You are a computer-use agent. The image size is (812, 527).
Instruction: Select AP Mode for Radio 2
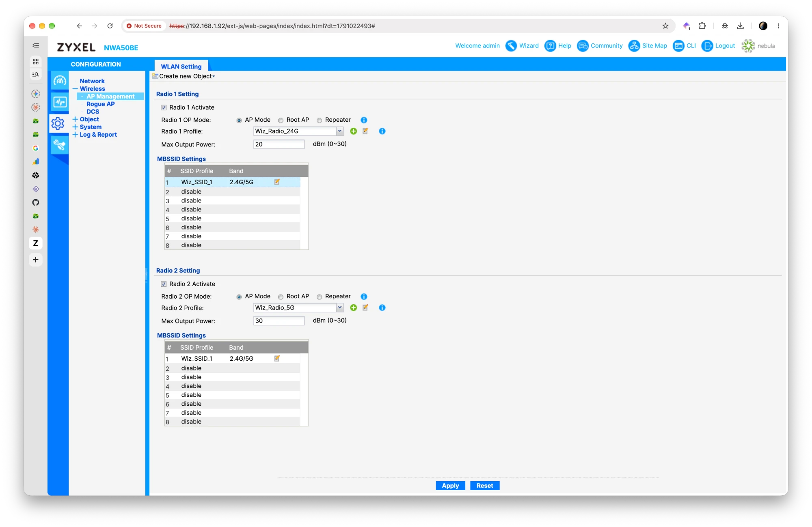tap(239, 297)
